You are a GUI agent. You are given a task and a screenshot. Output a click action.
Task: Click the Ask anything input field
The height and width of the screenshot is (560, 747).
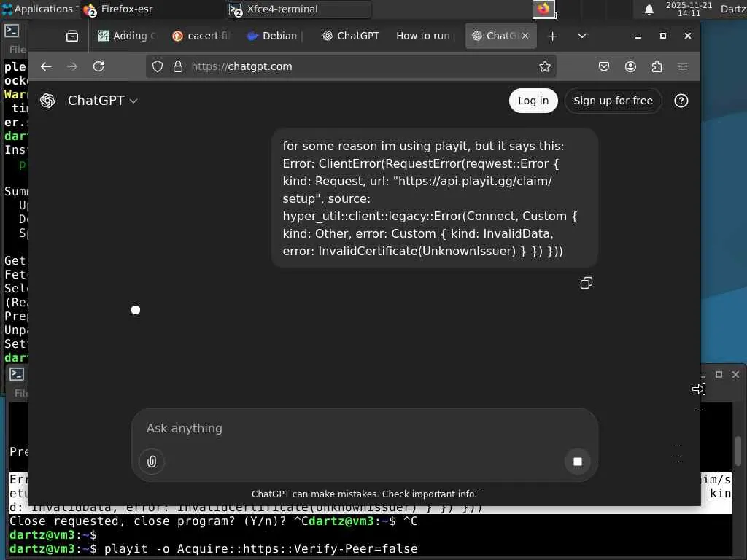click(x=365, y=429)
